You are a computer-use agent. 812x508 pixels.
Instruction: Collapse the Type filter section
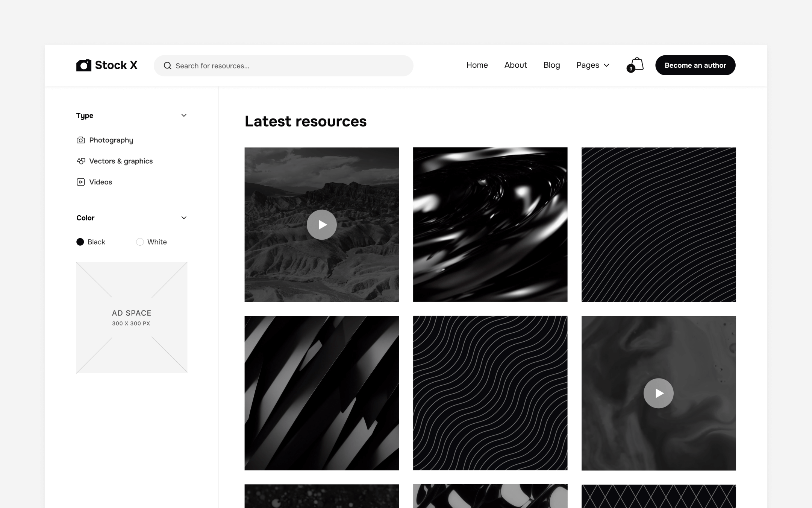pos(184,116)
